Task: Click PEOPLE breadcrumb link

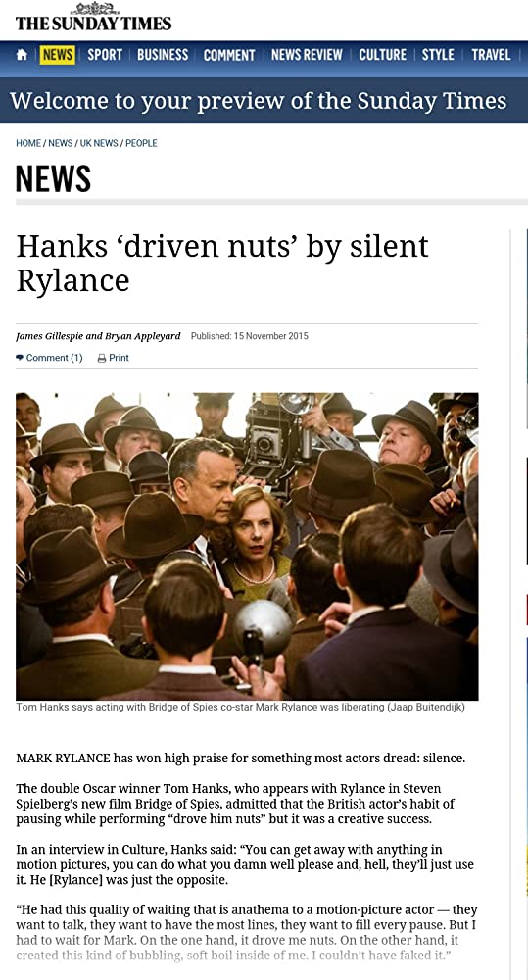Action: coord(141,143)
